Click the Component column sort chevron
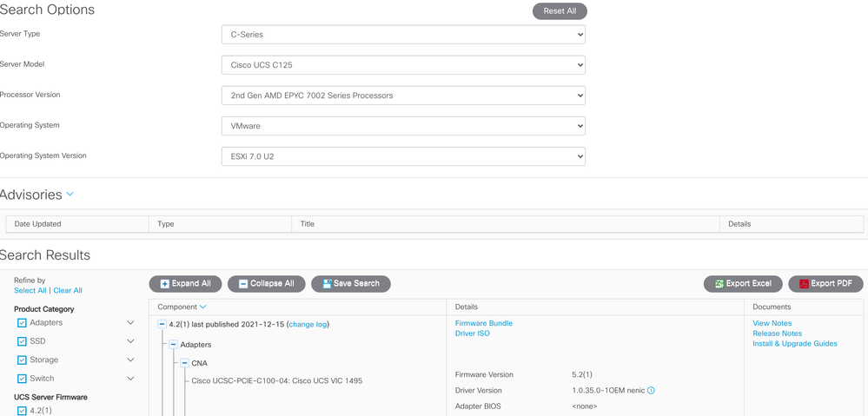This screenshot has width=868, height=416. [202, 307]
